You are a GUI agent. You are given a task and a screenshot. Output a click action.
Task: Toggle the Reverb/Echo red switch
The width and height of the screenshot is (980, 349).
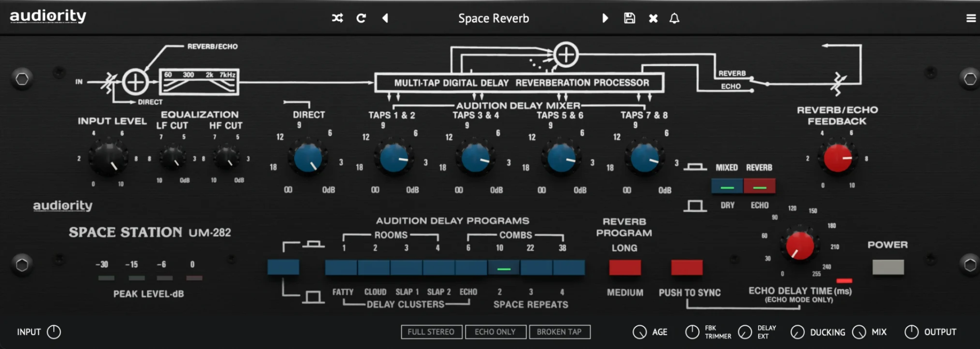tap(759, 186)
